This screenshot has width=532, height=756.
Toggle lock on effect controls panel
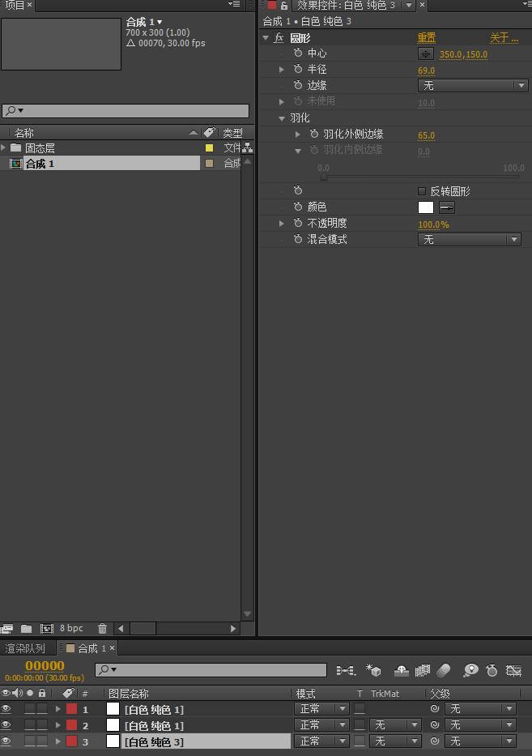click(x=284, y=6)
